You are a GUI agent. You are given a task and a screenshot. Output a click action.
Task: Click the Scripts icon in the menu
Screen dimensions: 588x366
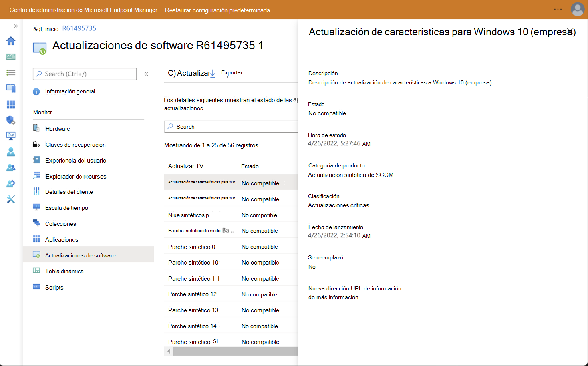[36, 287]
